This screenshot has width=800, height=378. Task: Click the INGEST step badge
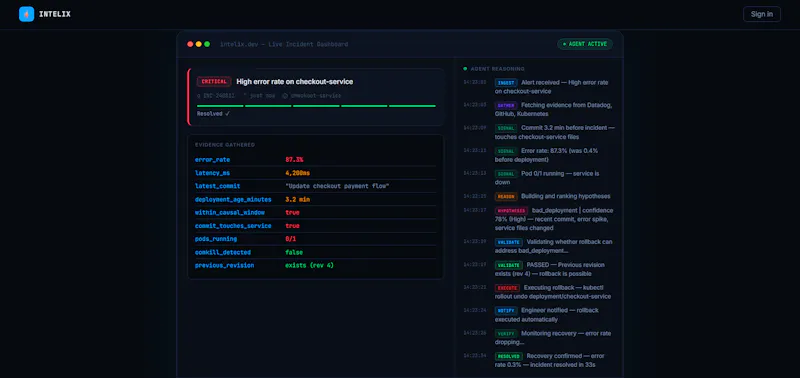[506, 83]
